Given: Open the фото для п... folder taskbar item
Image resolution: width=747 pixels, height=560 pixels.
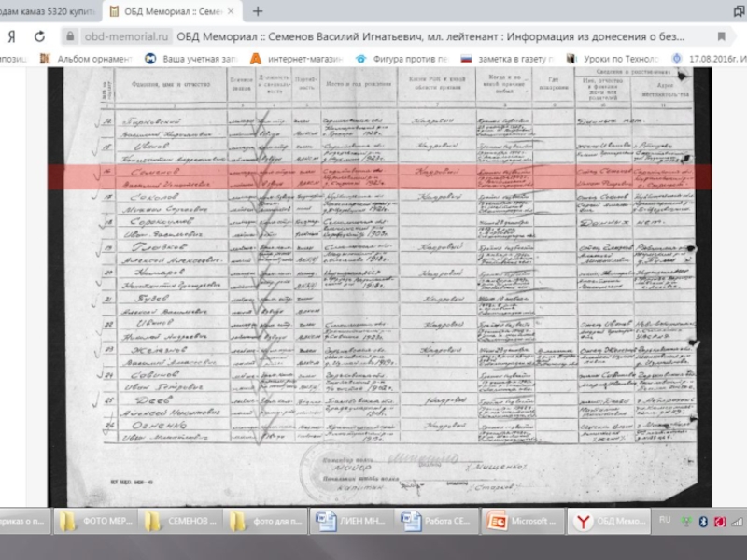Looking at the screenshot, I should [x=266, y=521].
